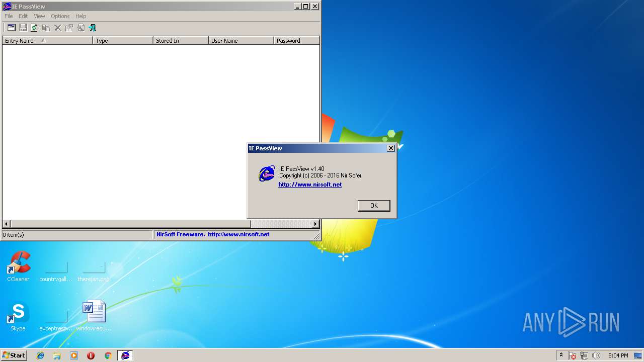This screenshot has width=644, height=362.
Task: Launch Internet Explorer from the taskbar
Action: click(40, 355)
